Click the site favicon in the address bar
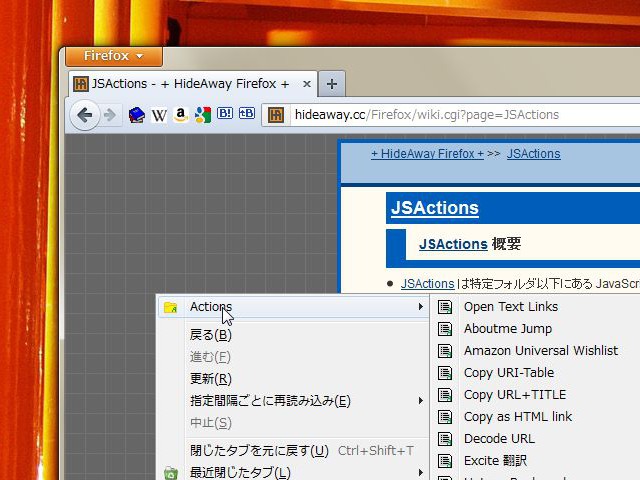Viewport: 640px width, 480px height. [x=276, y=115]
